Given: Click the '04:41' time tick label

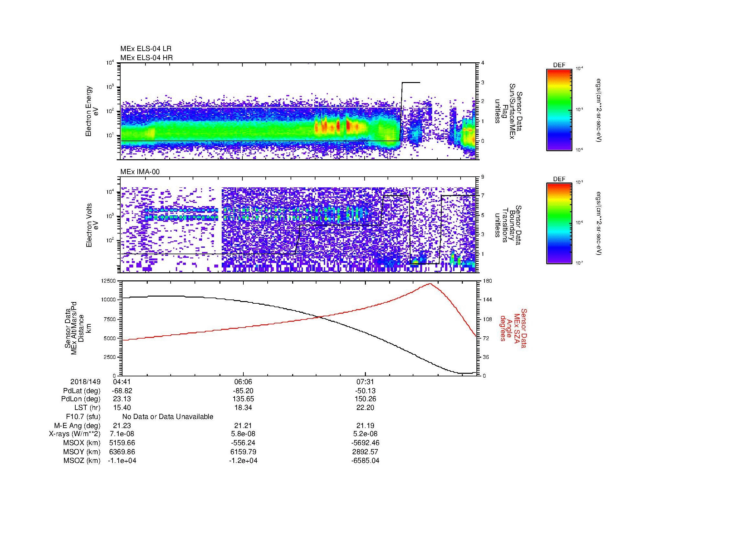Looking at the screenshot, I should (x=122, y=382).
